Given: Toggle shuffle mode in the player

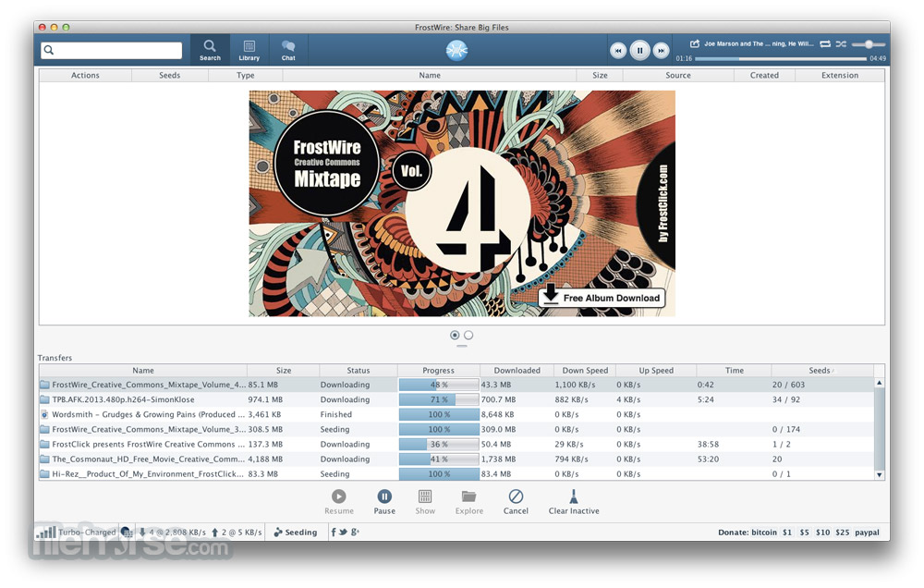Looking at the screenshot, I should pos(841,44).
